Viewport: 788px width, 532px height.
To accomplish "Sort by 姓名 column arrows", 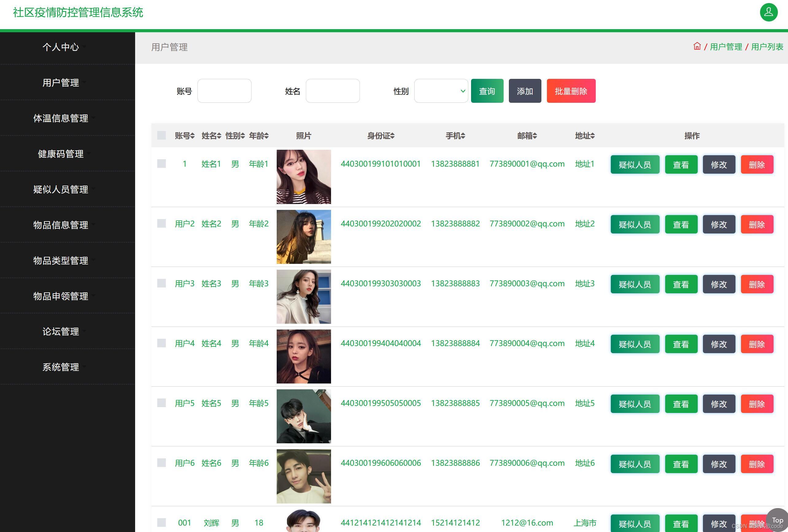I will click(x=219, y=136).
